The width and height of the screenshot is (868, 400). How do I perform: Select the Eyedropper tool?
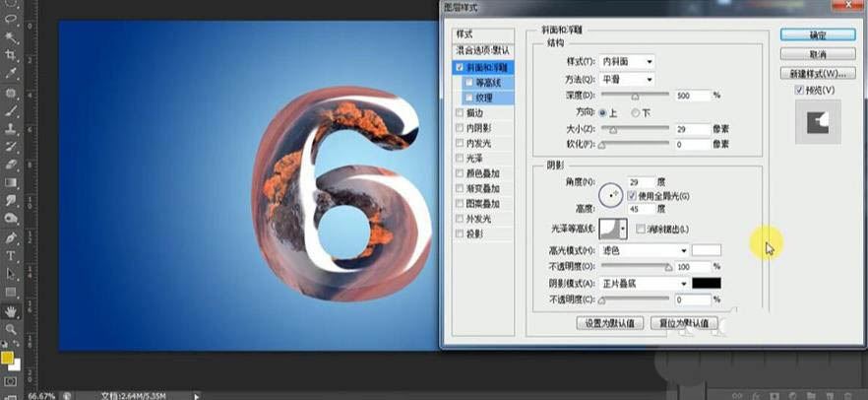pos(11,74)
